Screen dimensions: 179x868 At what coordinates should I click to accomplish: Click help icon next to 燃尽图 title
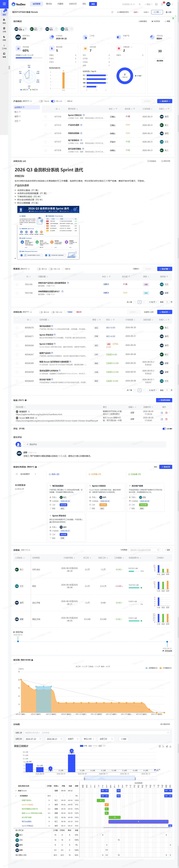(x=32, y=660)
